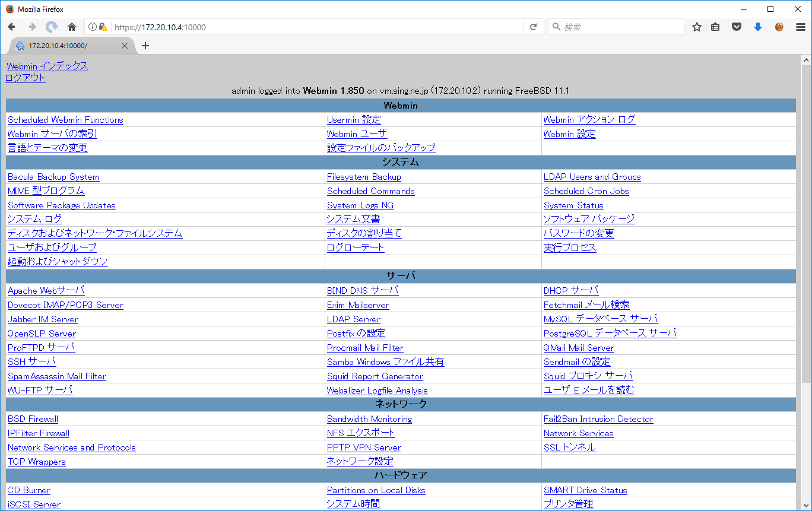
Task: Open PPTP VPN Server link
Action: (x=364, y=447)
